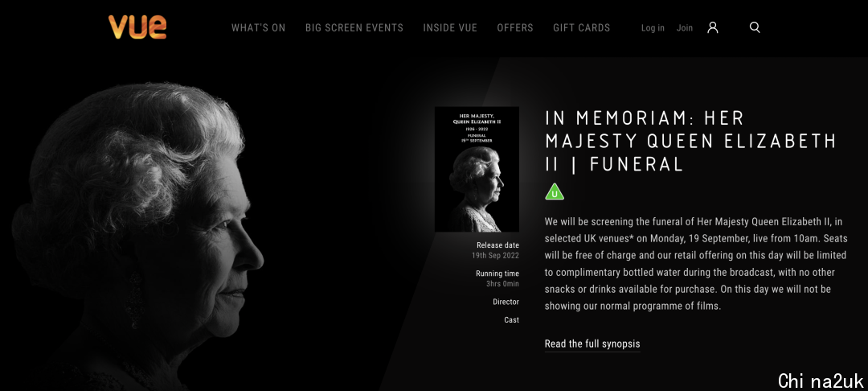Screen dimensions: 868x391
Task: Click the In Memoriam event title
Action: (690, 141)
